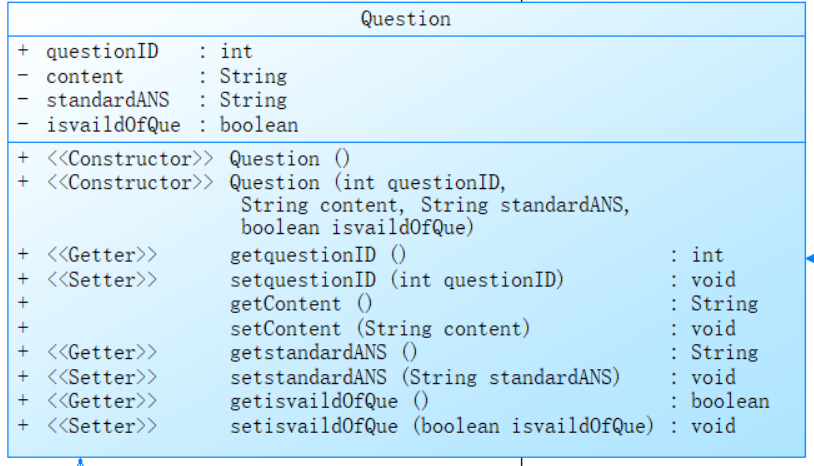
Task: Click the Question (int questionID, constructor line
Action: pos(369,183)
